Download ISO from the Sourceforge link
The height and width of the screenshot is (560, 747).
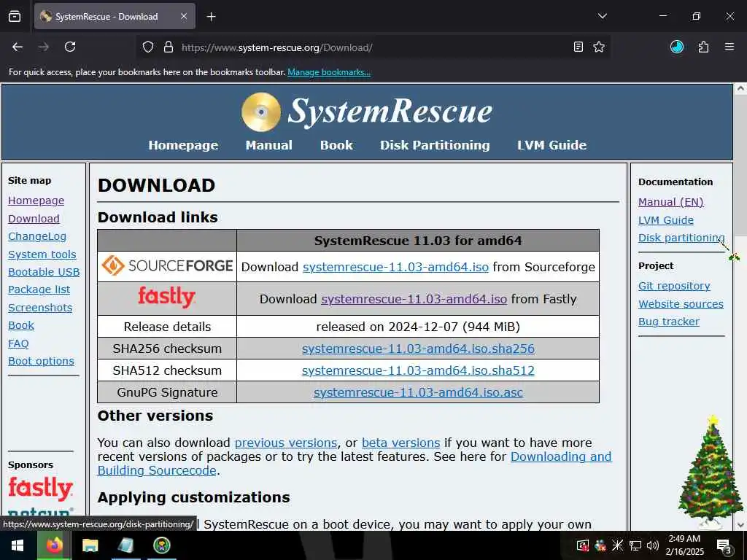click(x=395, y=267)
